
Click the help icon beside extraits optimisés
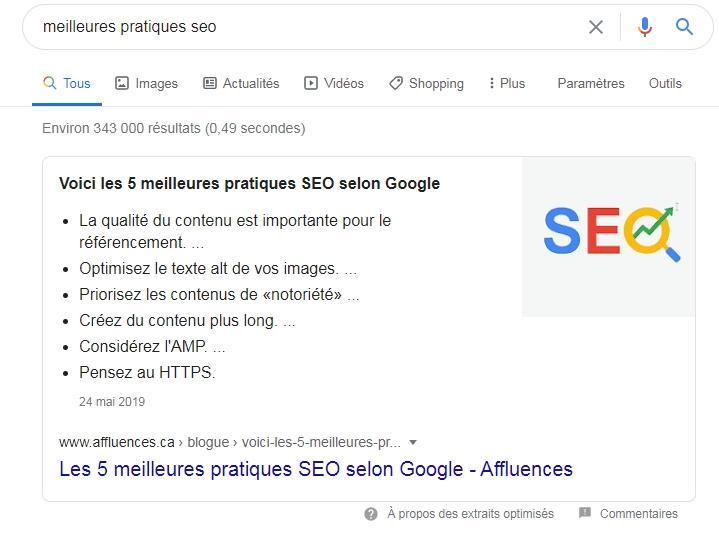point(371,514)
